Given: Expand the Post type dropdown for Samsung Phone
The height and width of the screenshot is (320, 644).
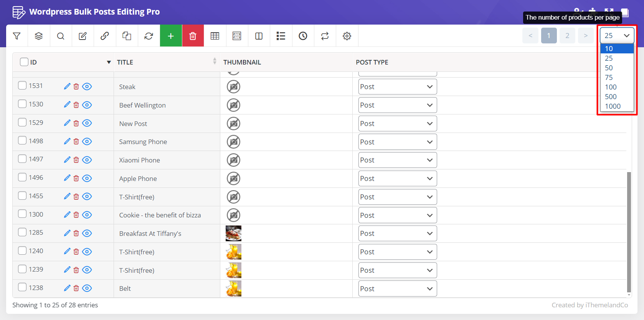Looking at the screenshot, I should (397, 142).
